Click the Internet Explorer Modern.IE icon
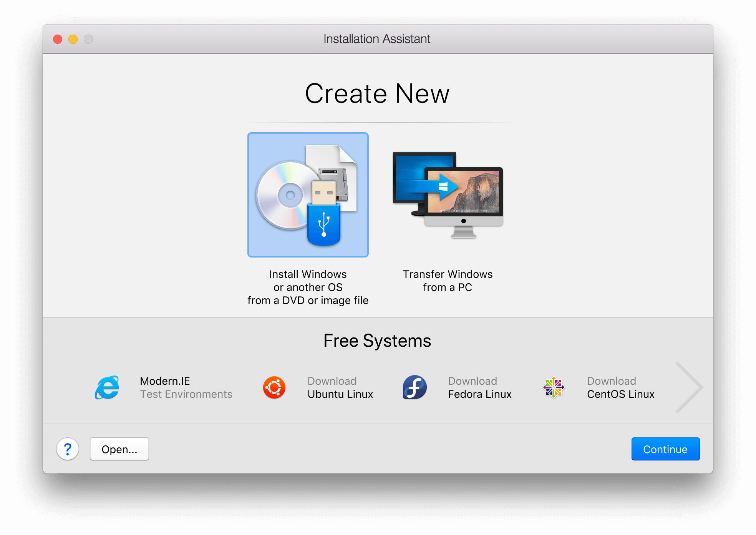The height and width of the screenshot is (535, 756). click(107, 387)
